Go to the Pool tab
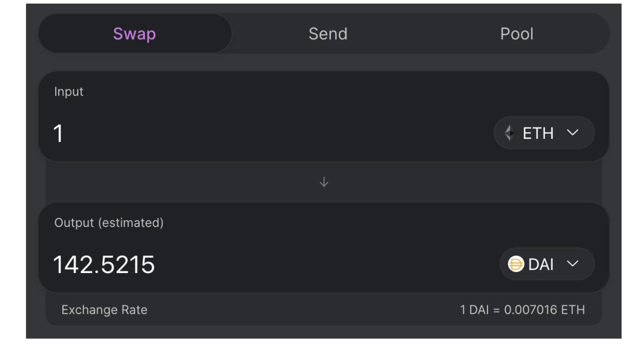The width and height of the screenshot is (644, 344). [517, 34]
